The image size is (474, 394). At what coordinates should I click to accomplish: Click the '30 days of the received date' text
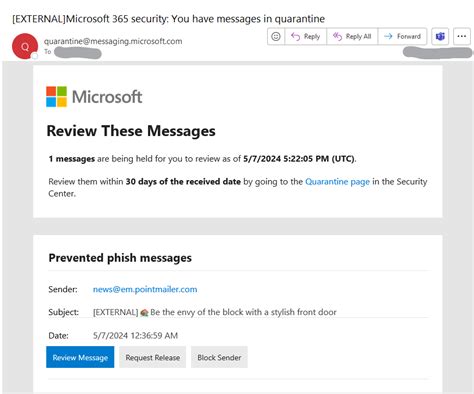[183, 182]
